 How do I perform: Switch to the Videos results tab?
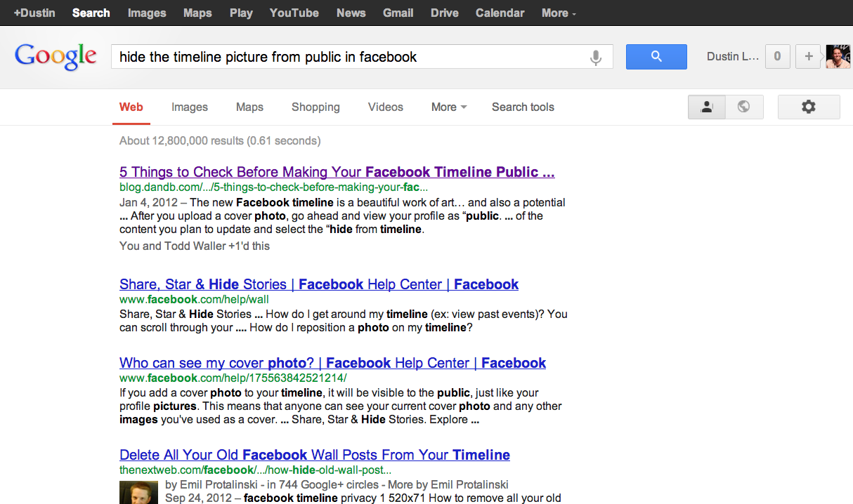point(386,107)
